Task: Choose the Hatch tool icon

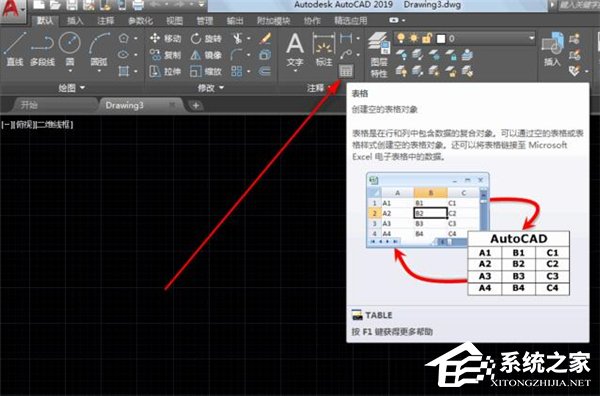Action: click(124, 71)
